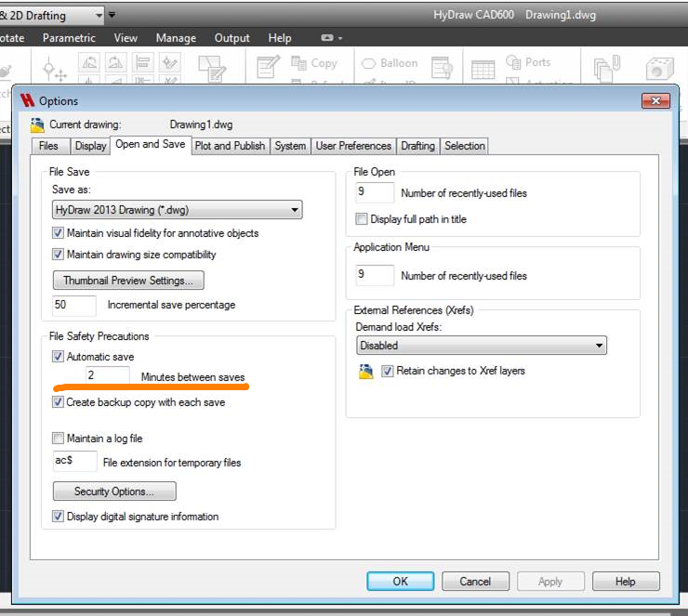Open the quick access customize arrow

click(112, 15)
